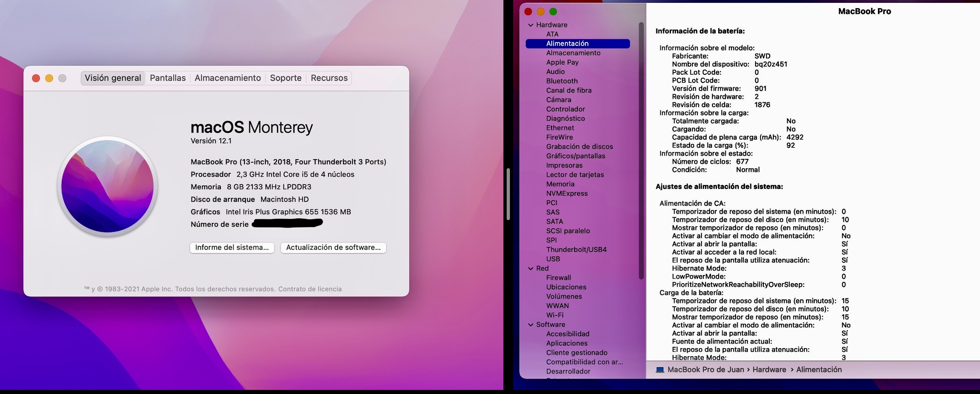Image resolution: width=980 pixels, height=394 pixels.
Task: Click the bq20z451 device name value
Action: point(771,64)
